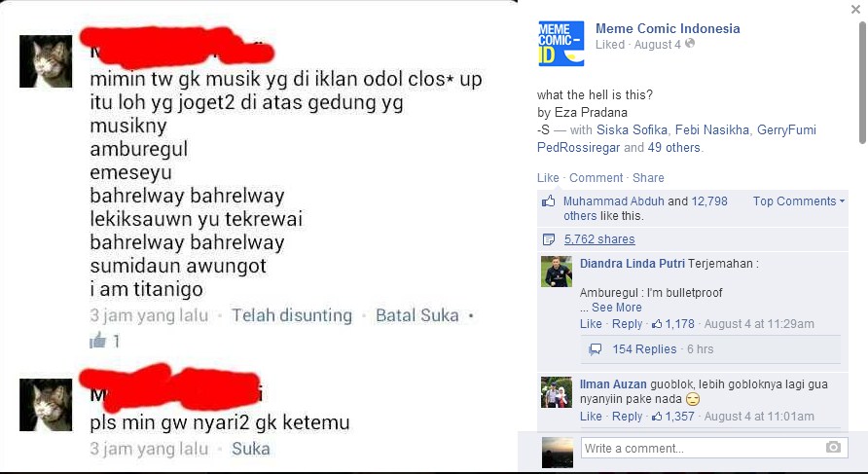The width and height of the screenshot is (868, 474).
Task: Click Diandra Linda Putri's profile picture
Action: click(557, 272)
